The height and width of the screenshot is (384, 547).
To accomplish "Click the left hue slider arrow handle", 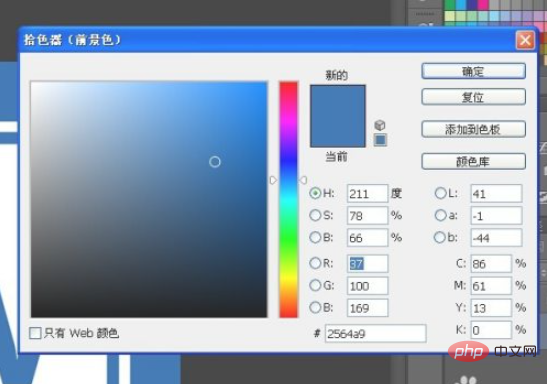I will click(273, 180).
